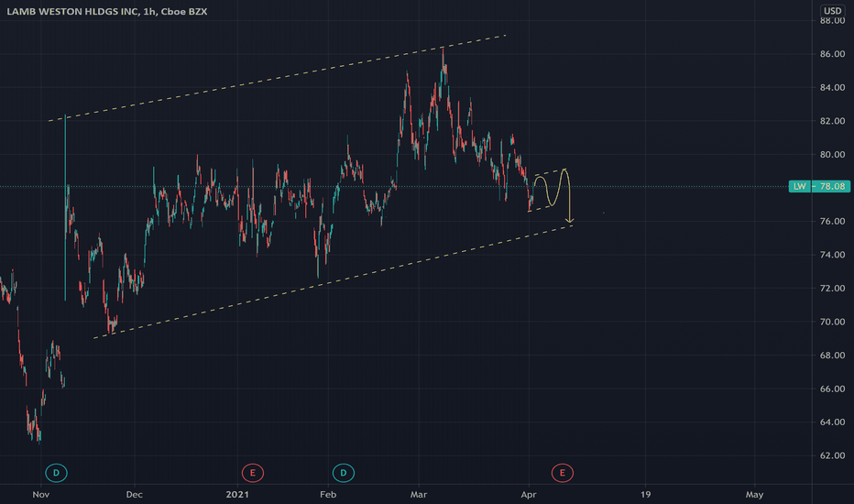
Task: Open the USD currency selector
Action: (x=832, y=11)
